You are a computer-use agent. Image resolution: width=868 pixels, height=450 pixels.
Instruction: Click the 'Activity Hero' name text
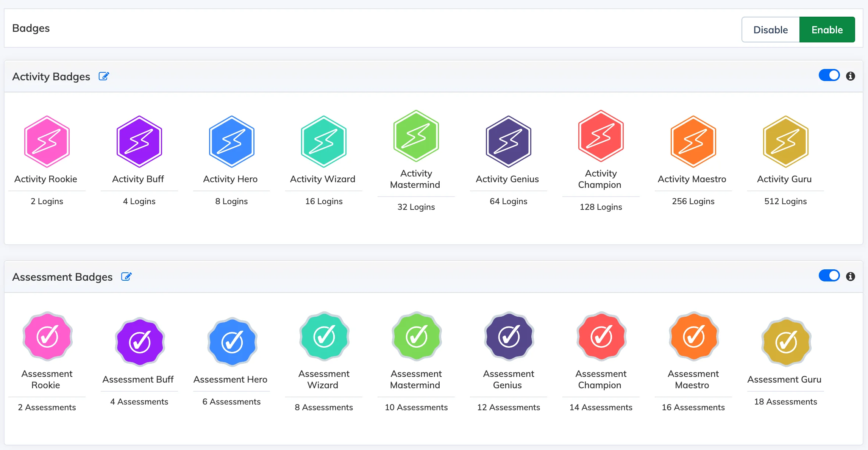230,179
